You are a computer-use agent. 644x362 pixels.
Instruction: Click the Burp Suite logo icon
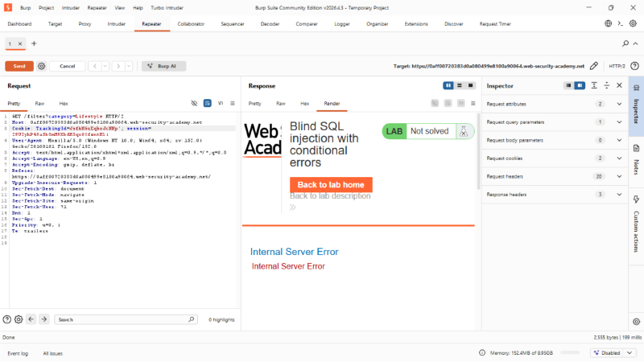pyautogui.click(x=8, y=7)
